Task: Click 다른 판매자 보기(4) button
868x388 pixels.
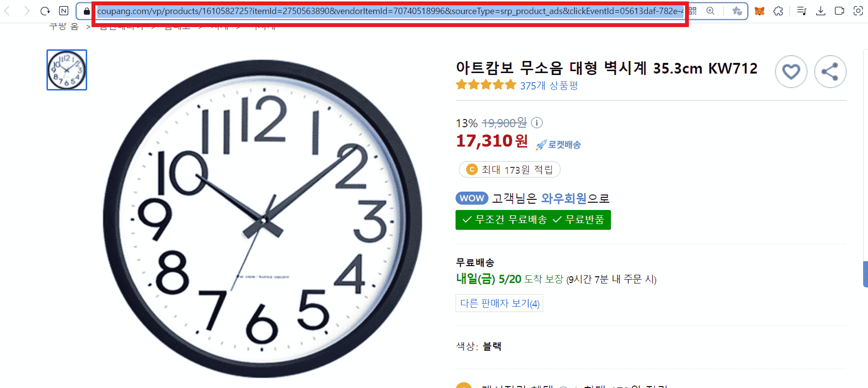Action: pos(499,303)
